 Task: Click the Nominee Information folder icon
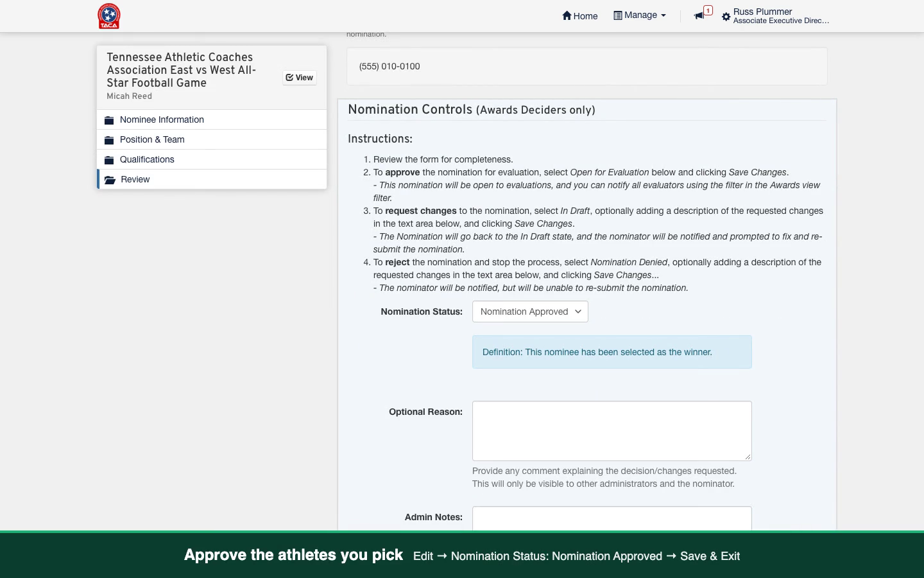[109, 120]
